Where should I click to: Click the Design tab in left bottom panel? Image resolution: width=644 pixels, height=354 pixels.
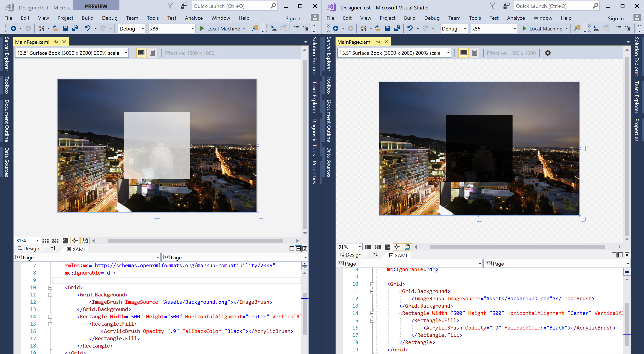[x=31, y=249]
